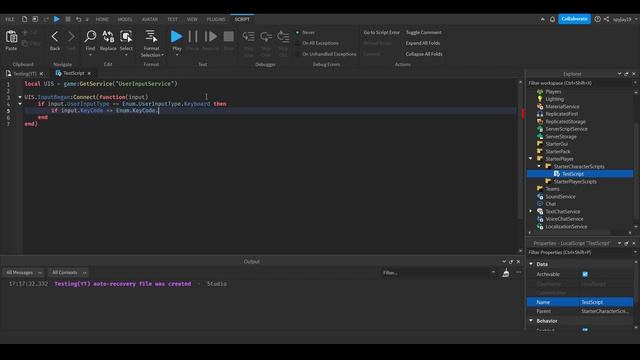Collapse the StarterPlayer tree node
Viewport: 640px width, 360px height.
(531, 159)
